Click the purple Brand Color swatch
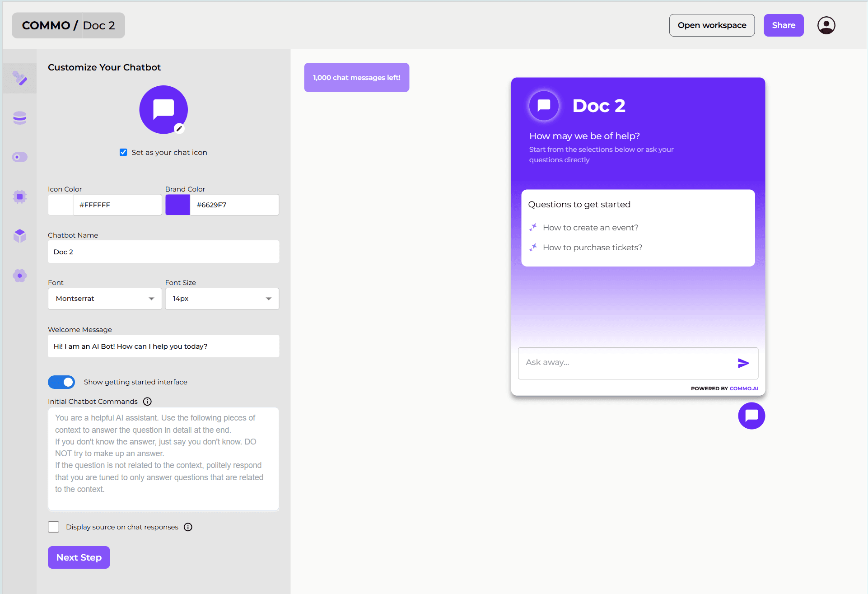868x594 pixels. click(x=177, y=205)
